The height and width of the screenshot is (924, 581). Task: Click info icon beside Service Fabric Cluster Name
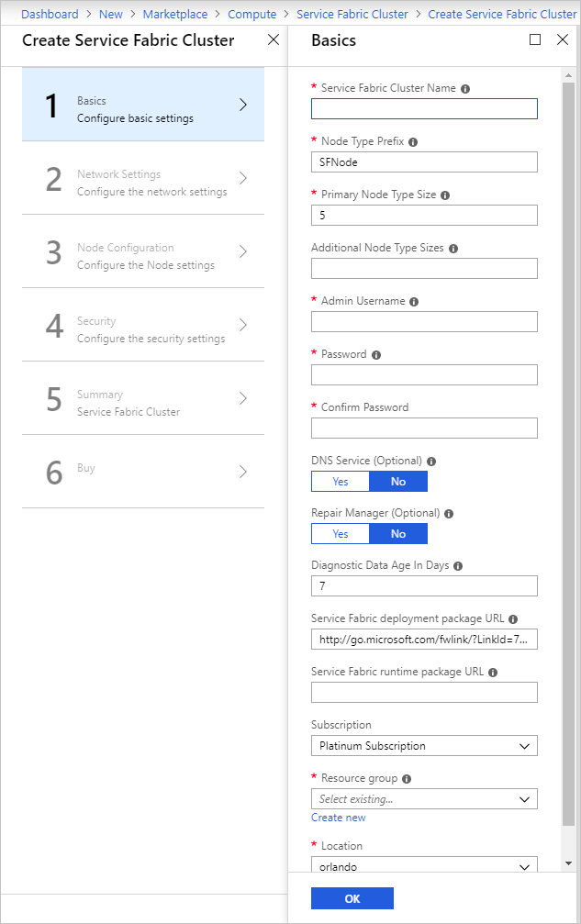[x=465, y=89]
